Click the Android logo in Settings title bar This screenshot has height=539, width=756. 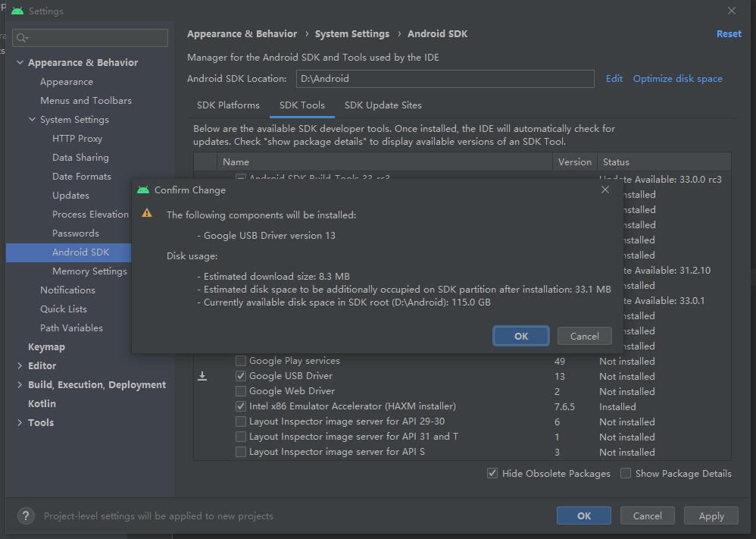[17, 11]
